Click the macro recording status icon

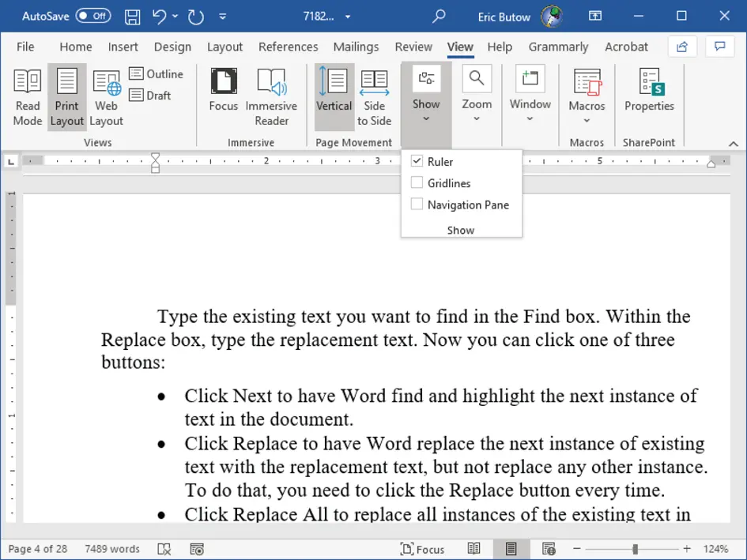point(197,549)
